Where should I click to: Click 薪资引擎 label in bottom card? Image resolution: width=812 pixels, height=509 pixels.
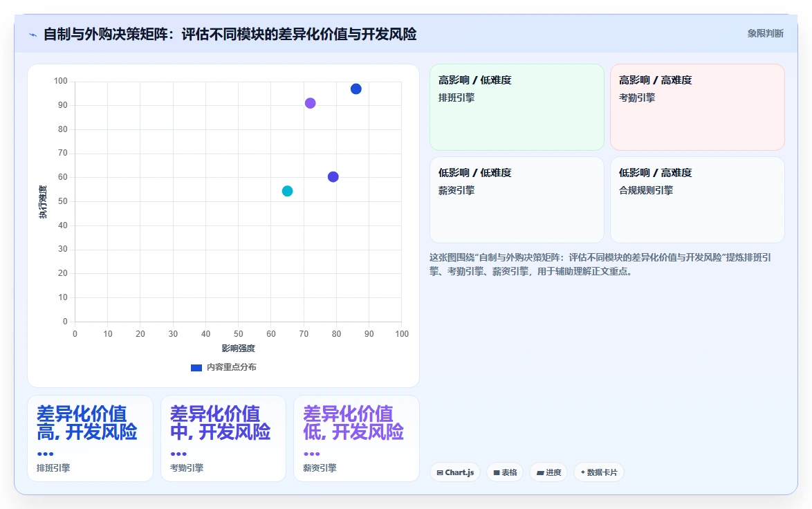tap(320, 468)
